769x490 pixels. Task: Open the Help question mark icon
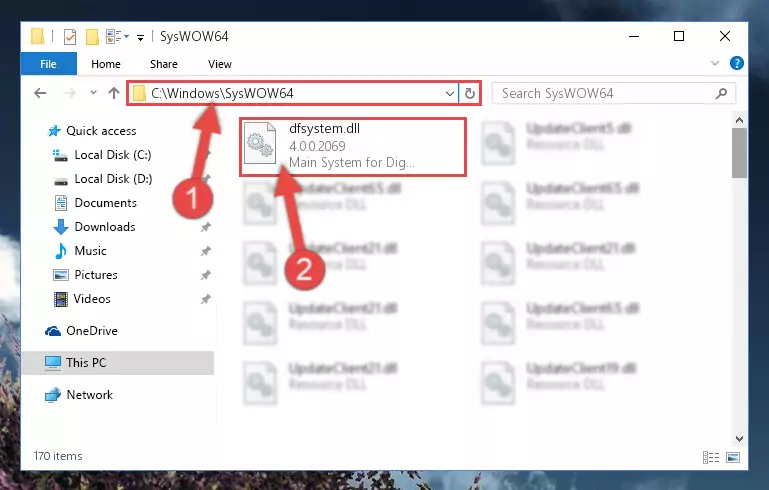coord(737,63)
